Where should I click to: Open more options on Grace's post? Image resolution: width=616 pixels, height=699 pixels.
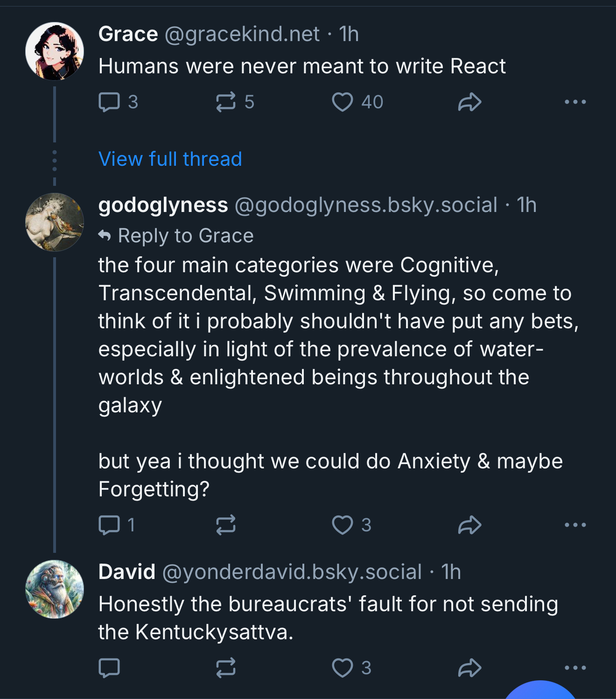[x=575, y=102]
